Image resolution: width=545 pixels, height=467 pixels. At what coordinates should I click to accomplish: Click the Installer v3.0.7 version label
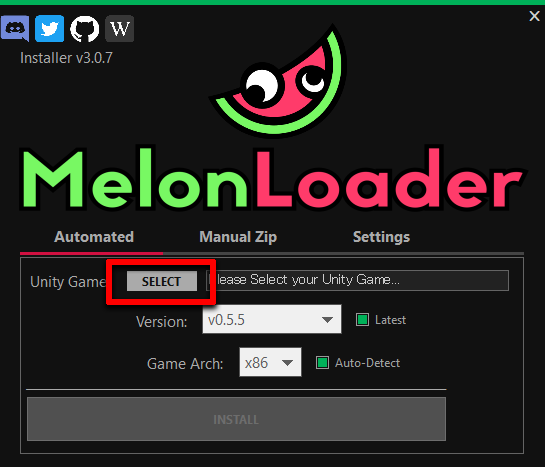point(66,58)
